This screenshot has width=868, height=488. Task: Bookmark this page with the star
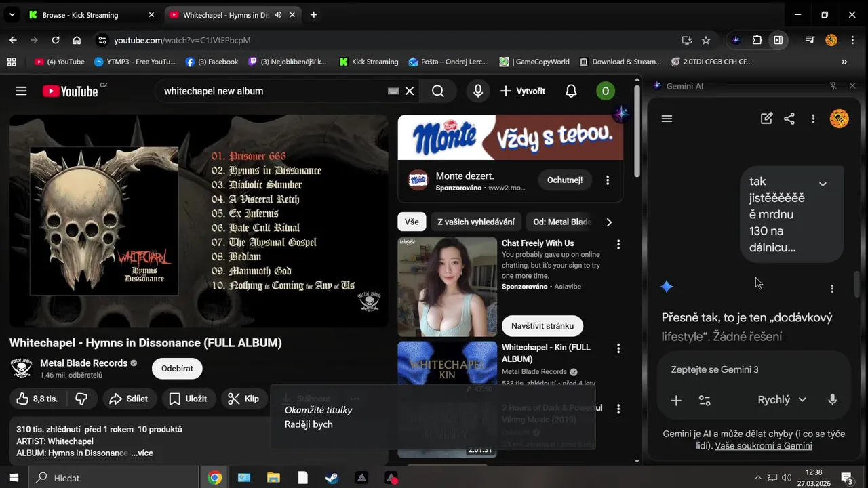pos(706,40)
